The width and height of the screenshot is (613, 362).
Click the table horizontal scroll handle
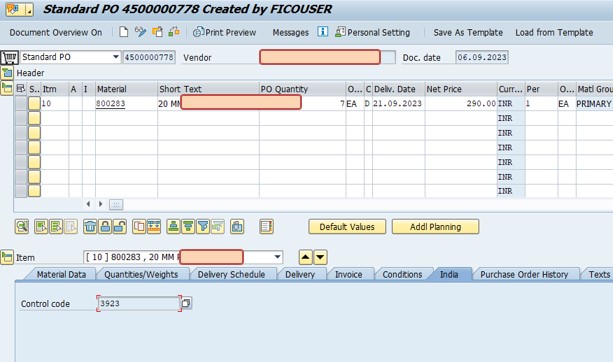[x=116, y=204]
